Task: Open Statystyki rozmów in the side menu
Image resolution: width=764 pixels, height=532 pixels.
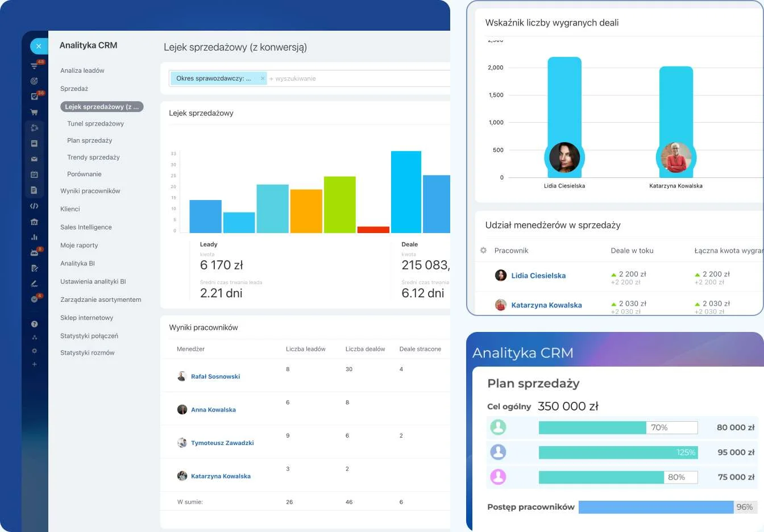Action: click(x=88, y=353)
